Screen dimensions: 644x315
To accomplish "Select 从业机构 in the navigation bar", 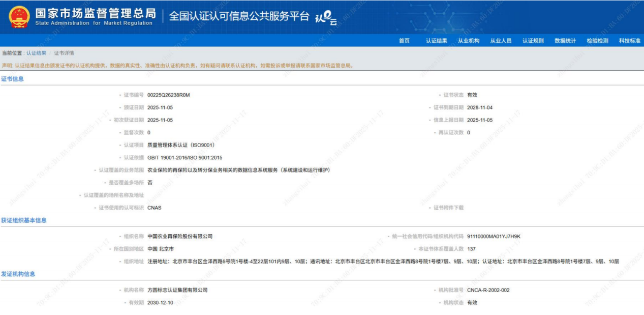I will click(x=469, y=41).
